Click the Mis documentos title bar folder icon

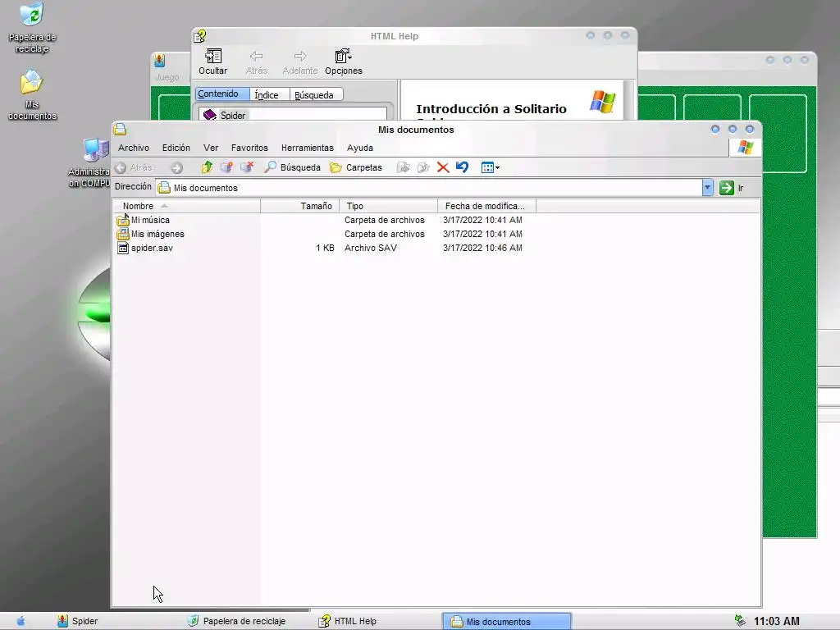pyautogui.click(x=120, y=129)
